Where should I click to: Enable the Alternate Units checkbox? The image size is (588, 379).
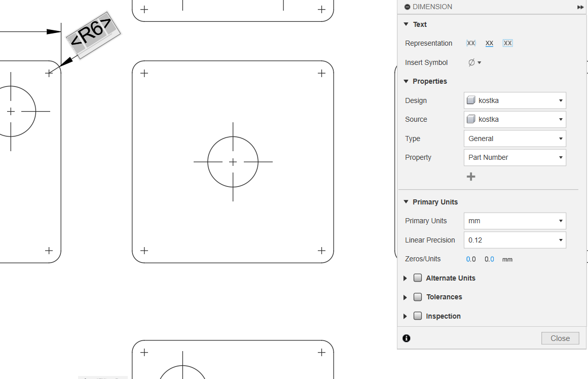(418, 278)
